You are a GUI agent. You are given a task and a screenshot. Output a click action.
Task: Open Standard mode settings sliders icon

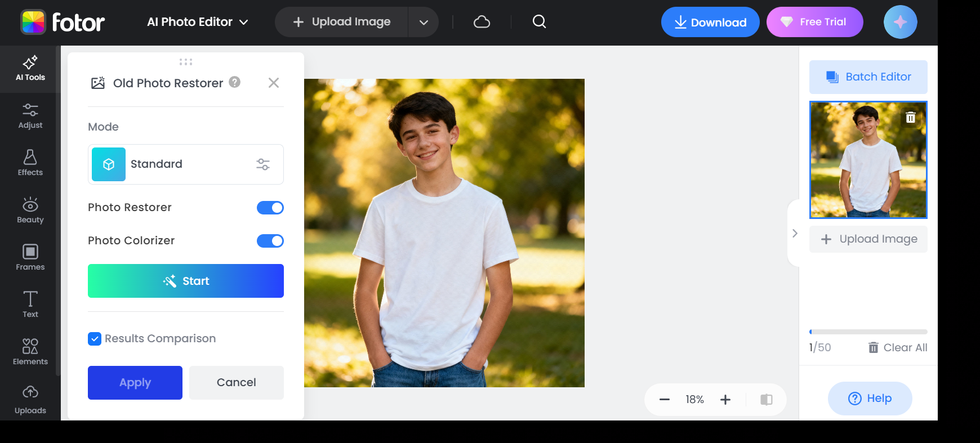point(263,164)
